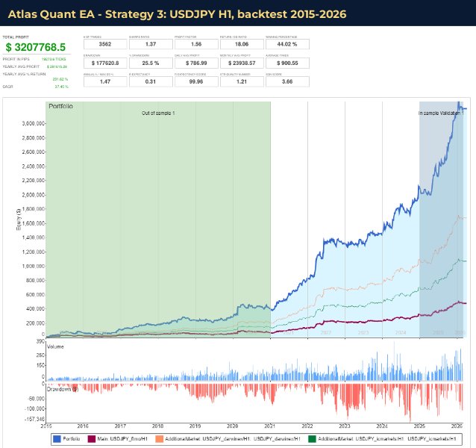This screenshot has height=448, width=476.
Task: Select the AdditionalMarket icmarkets legend label
Action: coord(387,439)
